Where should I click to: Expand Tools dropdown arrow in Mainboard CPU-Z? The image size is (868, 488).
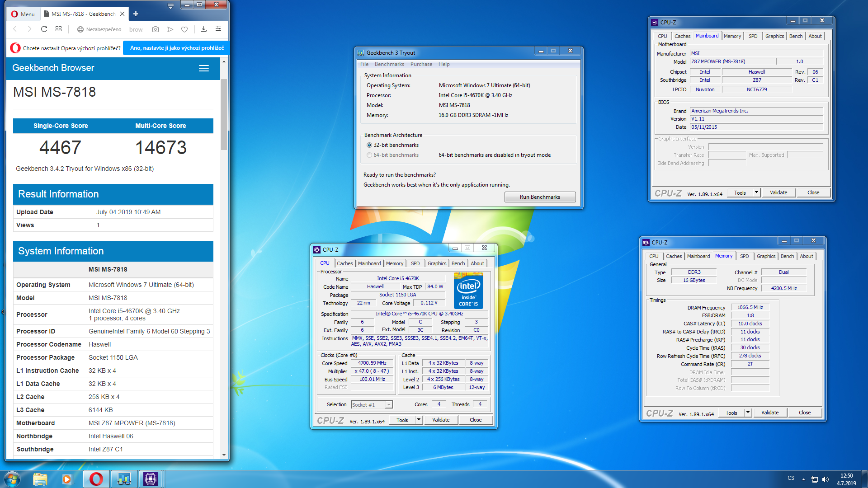(x=756, y=193)
